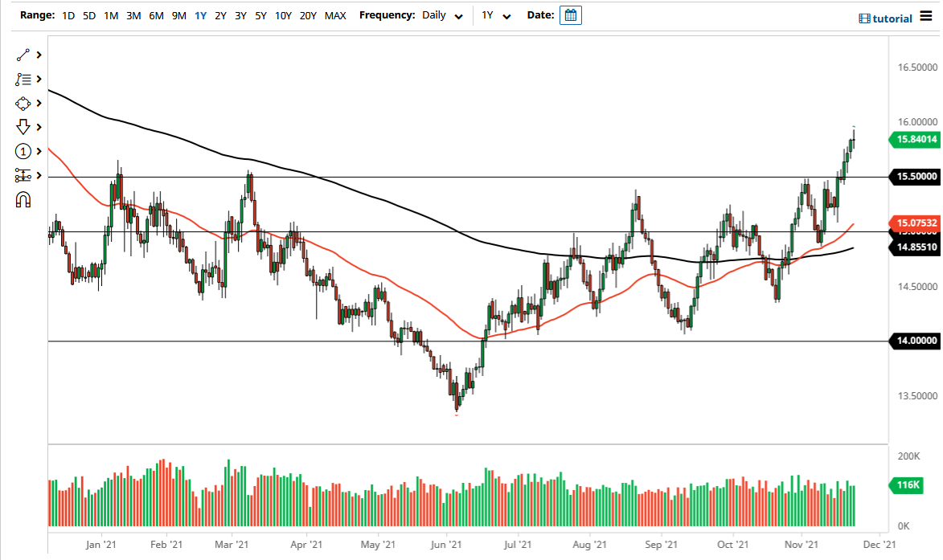Open the hamburger menu at top right
Viewport: 943px width, 560px height.
pos(927,16)
